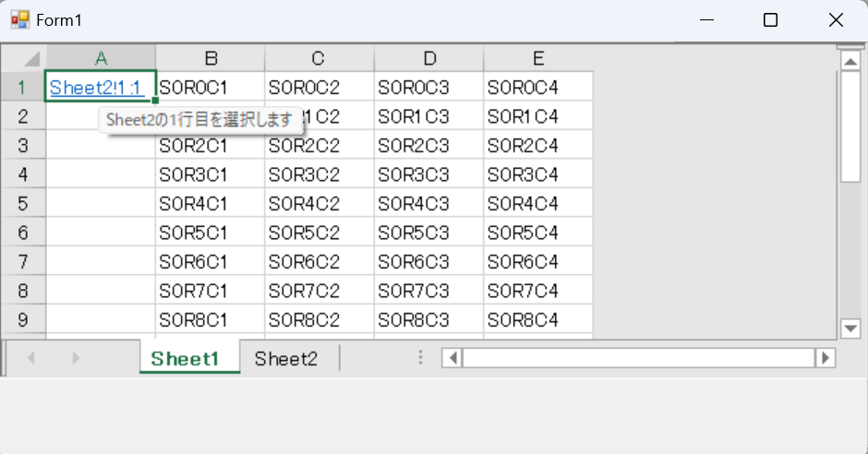Click next sheet tab navigation arrow
This screenshot has height=454, width=868.
tap(76, 358)
